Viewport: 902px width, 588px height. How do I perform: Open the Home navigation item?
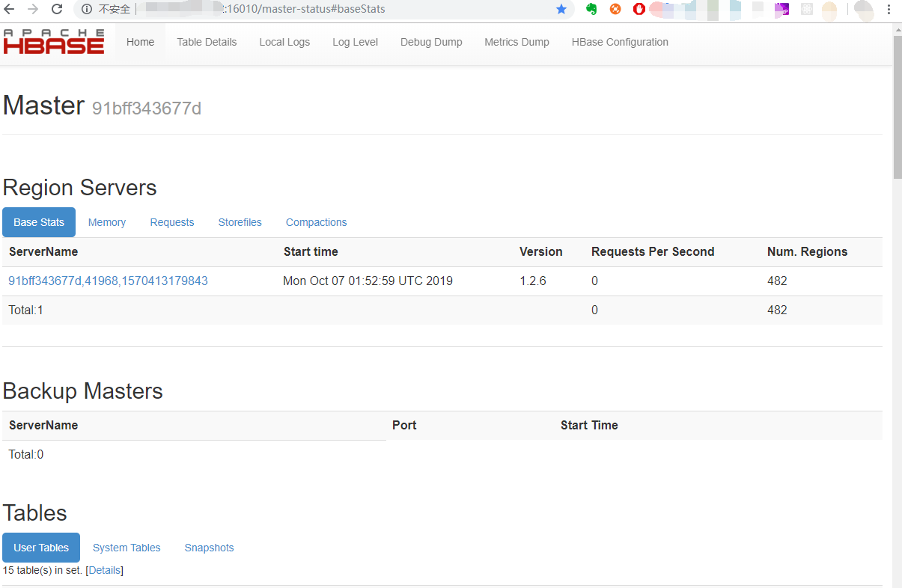click(140, 42)
